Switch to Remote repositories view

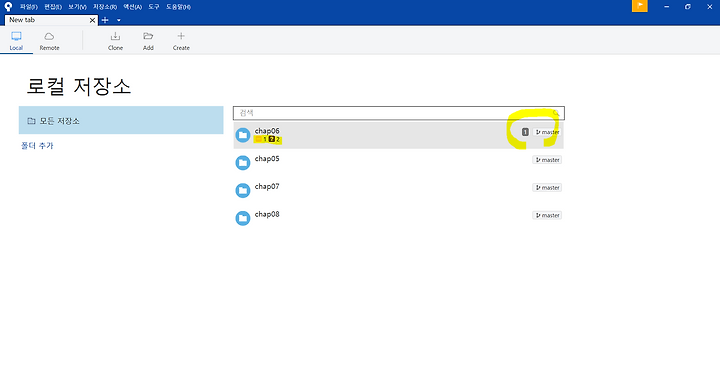click(49, 41)
